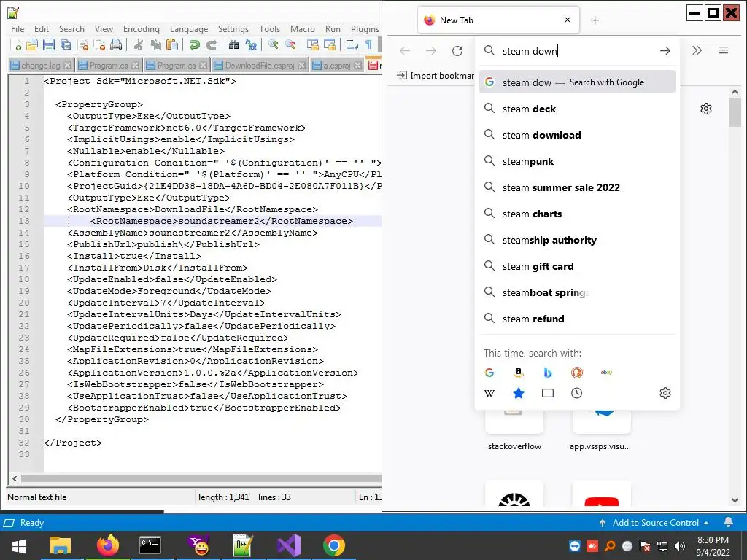The height and width of the screenshot is (560, 747).
Task: Open Windows Start menu
Action: [19, 545]
